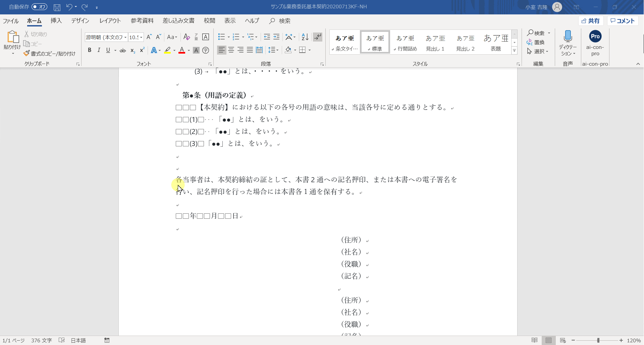Apply the yellow text highlight color
Image resolution: width=644 pixels, height=345 pixels.
tap(167, 50)
